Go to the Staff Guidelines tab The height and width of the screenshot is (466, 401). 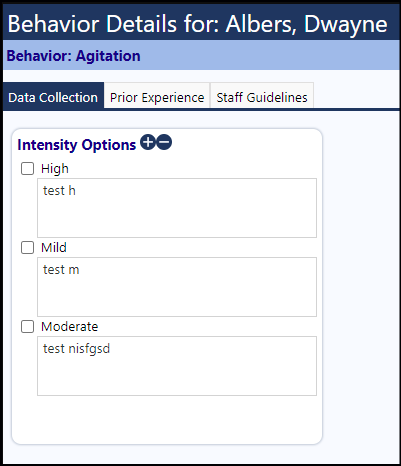click(x=262, y=96)
